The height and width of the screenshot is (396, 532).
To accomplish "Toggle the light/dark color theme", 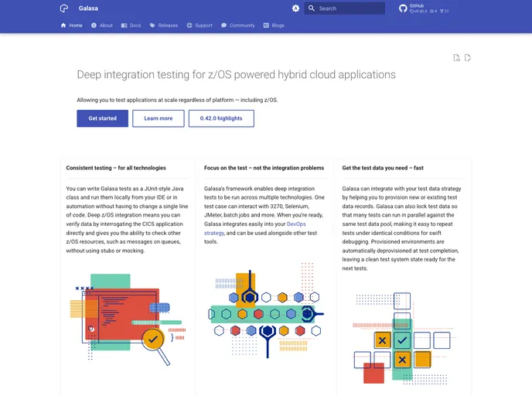I will point(295,9).
